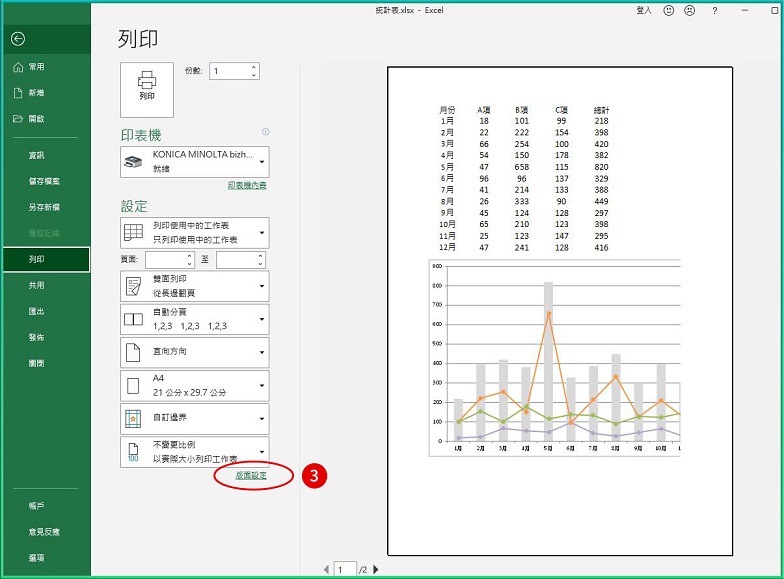Open the 印表機內容 printer properties link
Viewport: 784px width, 579px height.
pyautogui.click(x=247, y=186)
